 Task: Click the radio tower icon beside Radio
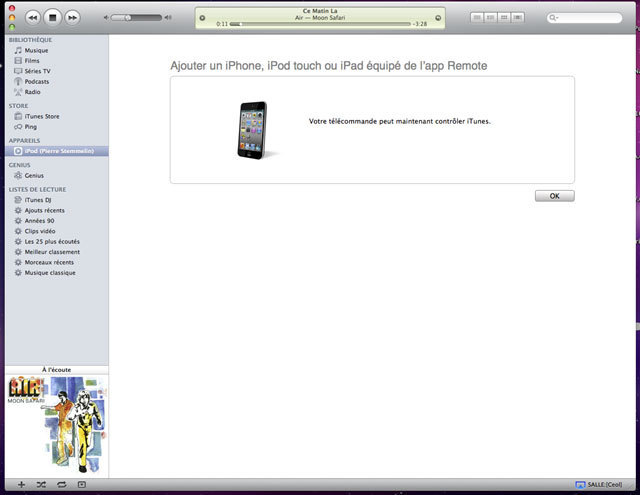[18, 92]
